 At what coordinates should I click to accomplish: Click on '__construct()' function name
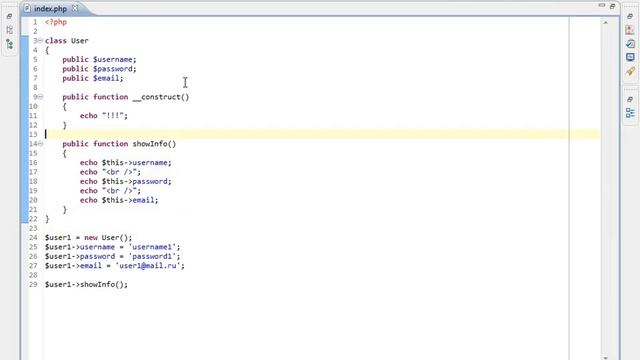pyautogui.click(x=161, y=97)
